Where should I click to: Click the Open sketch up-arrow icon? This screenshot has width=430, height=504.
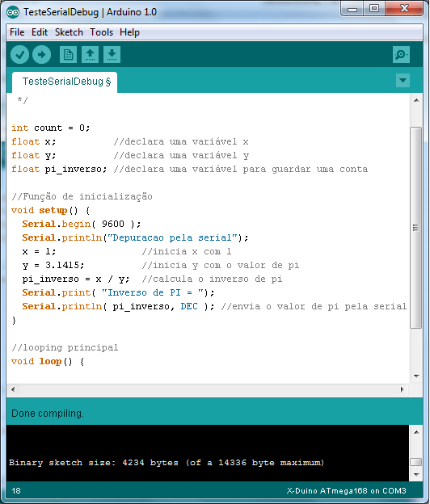90,55
